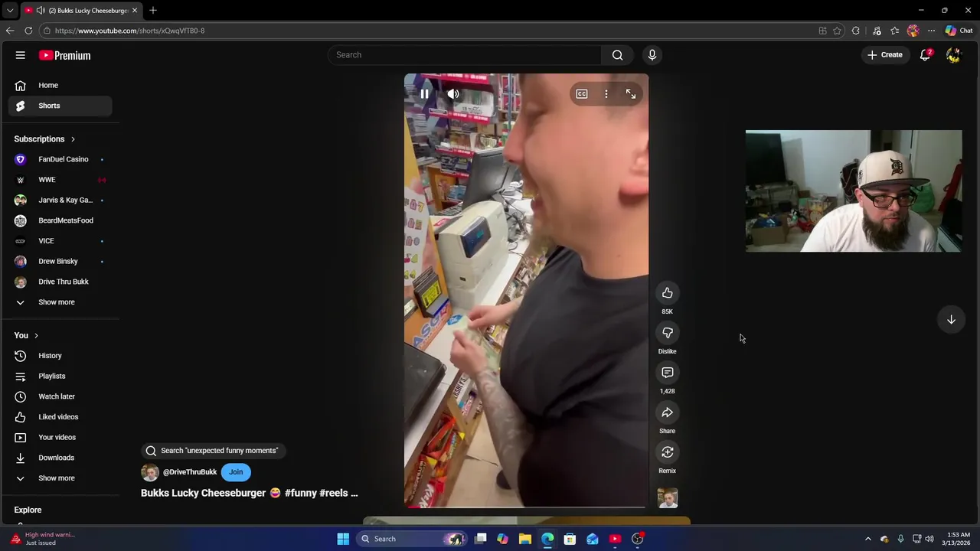Image resolution: width=980 pixels, height=551 pixels.
Task: Open Playlists in sidebar
Action: [x=60, y=376]
